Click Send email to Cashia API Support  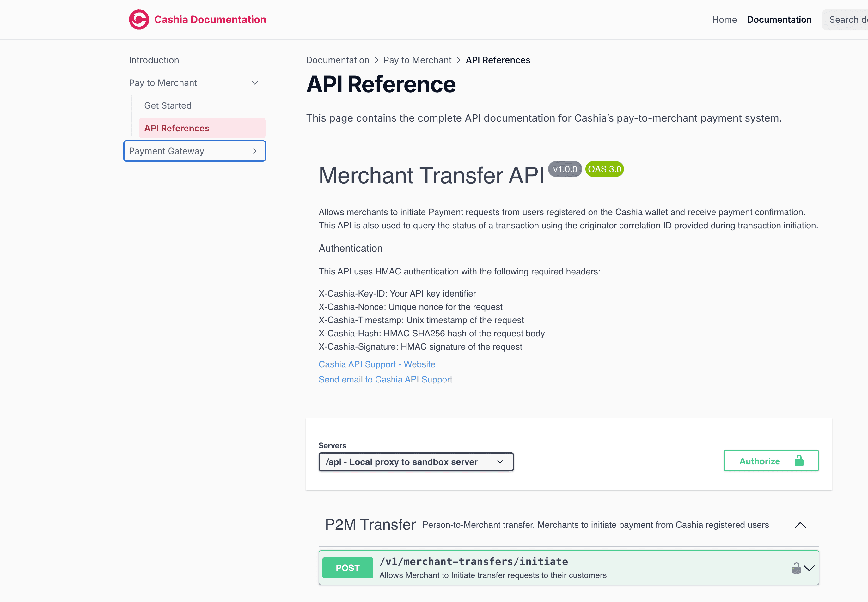[385, 379]
